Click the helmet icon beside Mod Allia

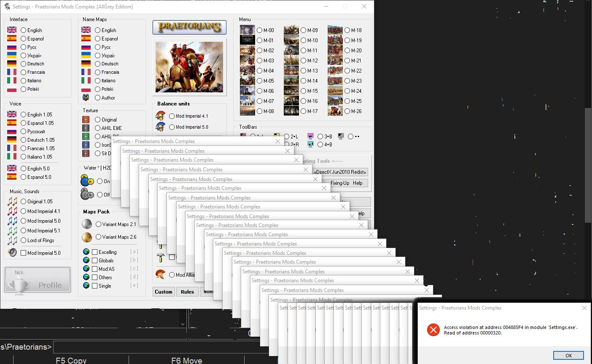pyautogui.click(x=160, y=275)
